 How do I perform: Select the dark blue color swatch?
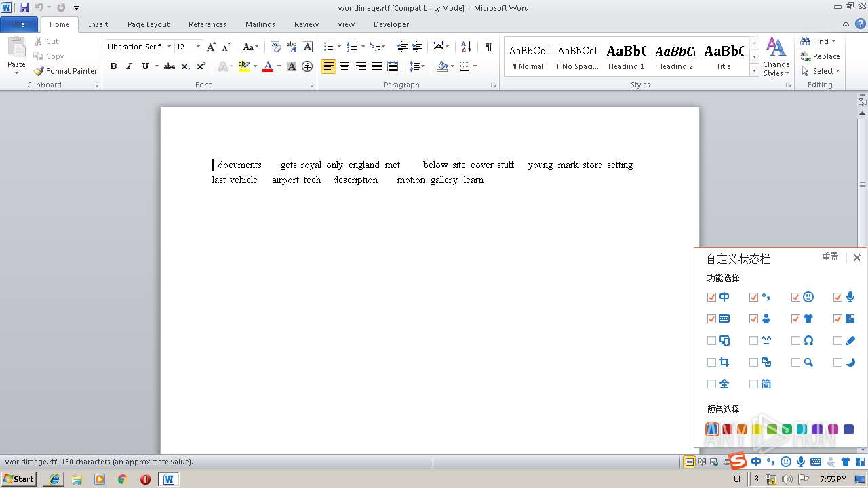[x=848, y=429]
